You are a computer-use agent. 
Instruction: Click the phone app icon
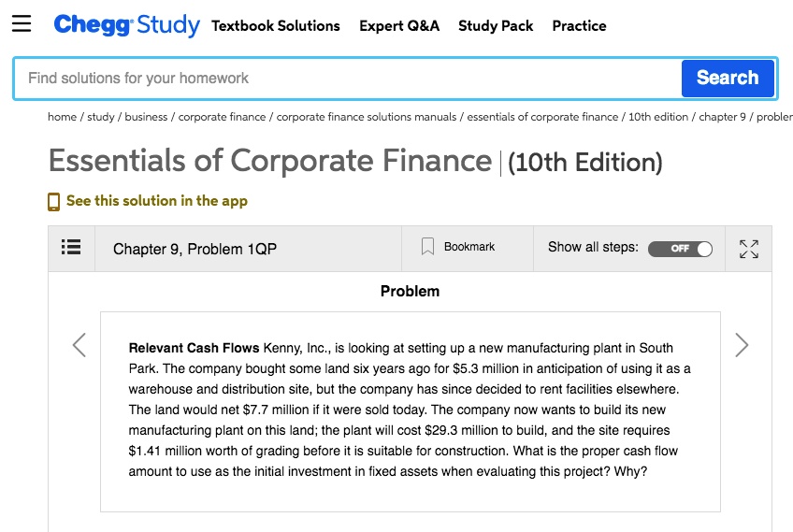53,201
